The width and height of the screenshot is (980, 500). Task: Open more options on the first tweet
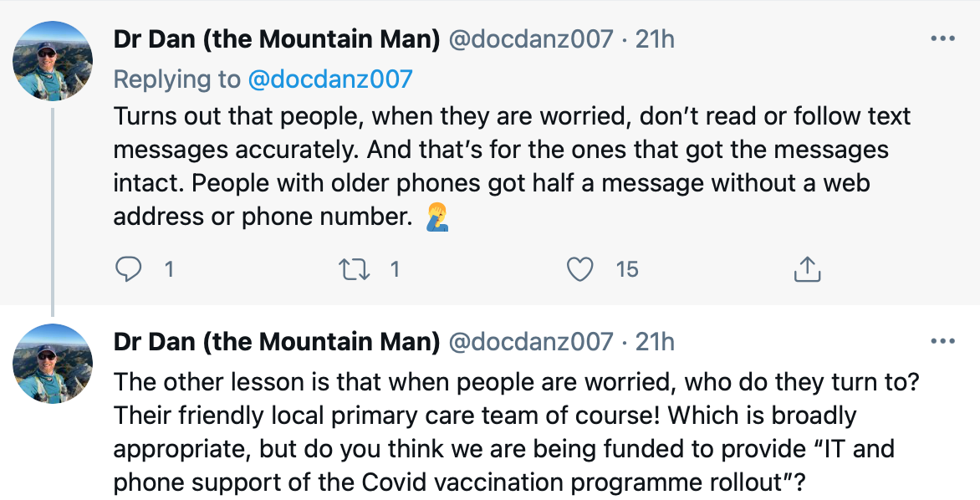click(x=942, y=38)
